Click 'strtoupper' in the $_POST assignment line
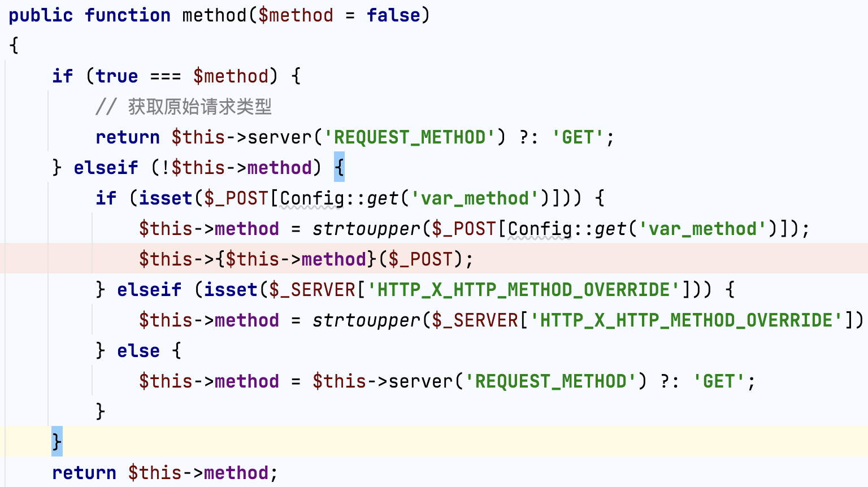 click(366, 229)
